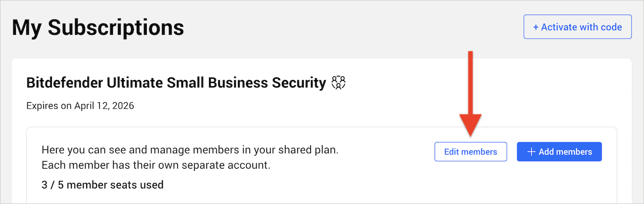Click the word Bitdefender in subscription title
Screen dimensions: 644x204
(x=65, y=83)
